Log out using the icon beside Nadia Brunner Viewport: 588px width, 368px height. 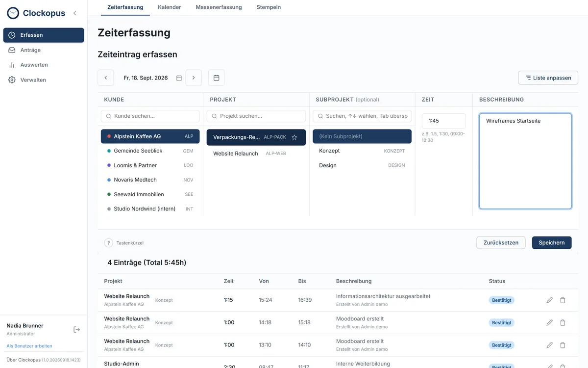[x=76, y=330]
